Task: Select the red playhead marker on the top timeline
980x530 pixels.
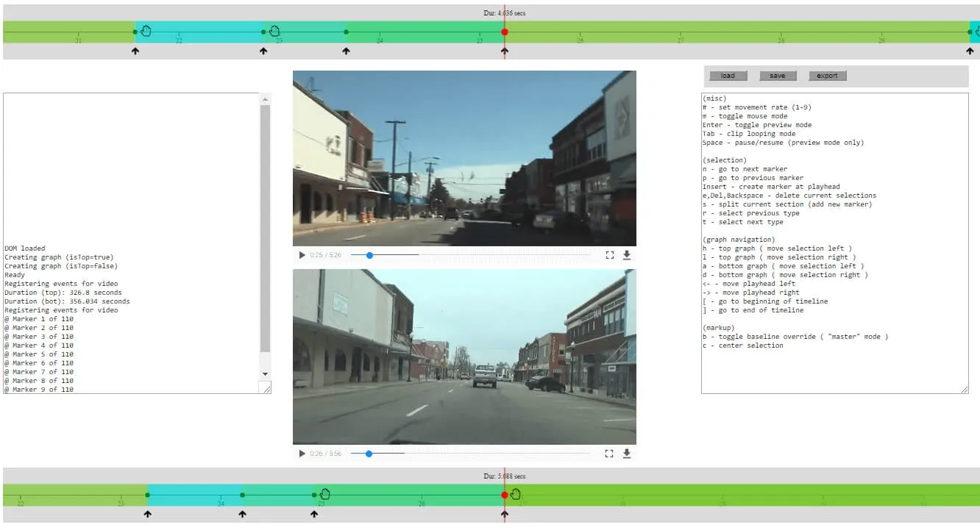Action: pos(504,32)
